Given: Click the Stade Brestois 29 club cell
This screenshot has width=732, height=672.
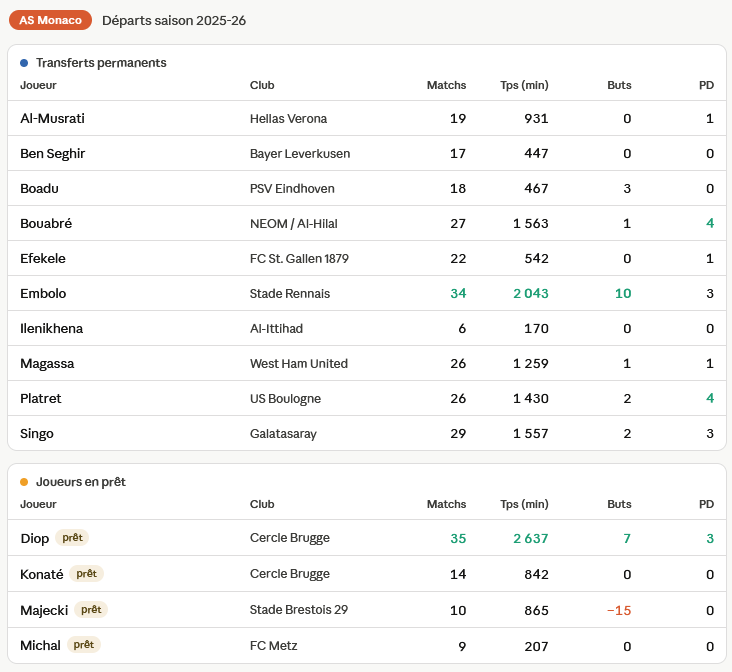Looking at the screenshot, I should coord(299,610).
